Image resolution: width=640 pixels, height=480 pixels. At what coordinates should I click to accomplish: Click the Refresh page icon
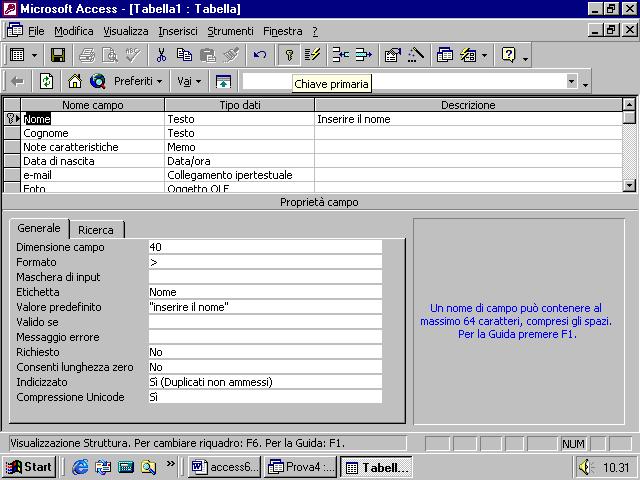[46, 81]
